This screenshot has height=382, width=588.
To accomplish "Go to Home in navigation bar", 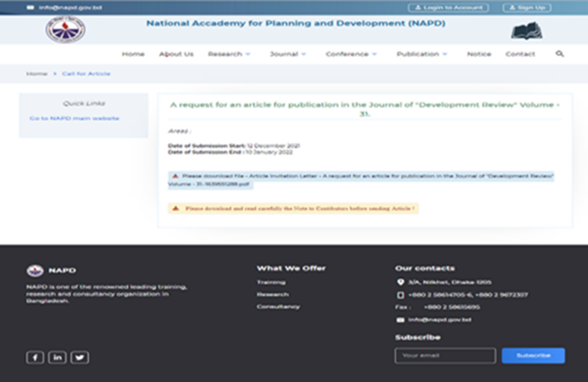I will (x=133, y=54).
